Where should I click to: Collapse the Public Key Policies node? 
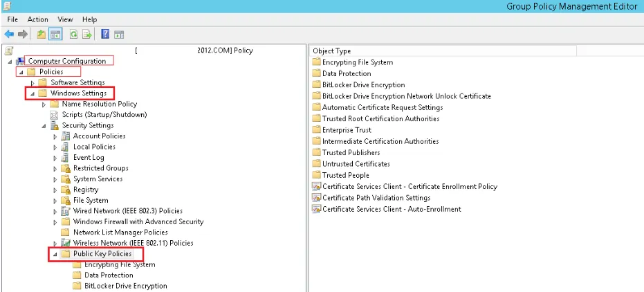[x=55, y=254]
